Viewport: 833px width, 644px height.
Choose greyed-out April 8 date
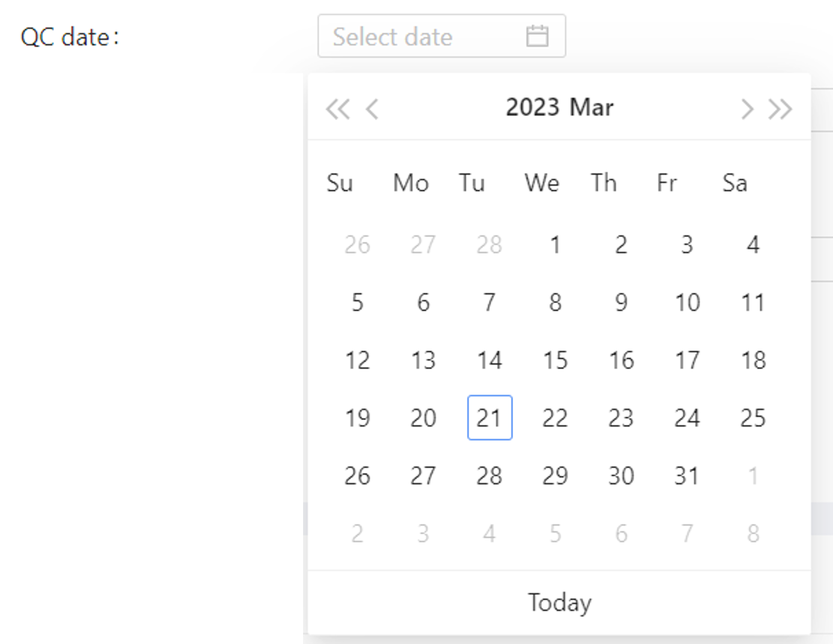(753, 534)
